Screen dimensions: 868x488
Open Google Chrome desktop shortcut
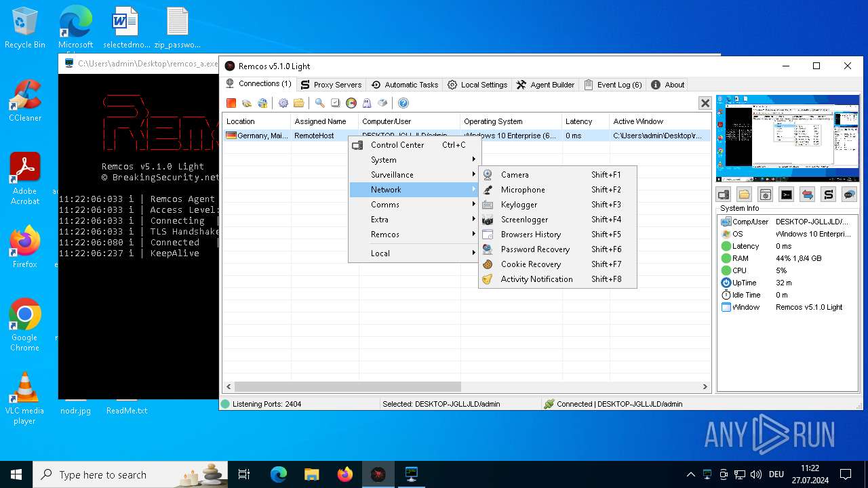(x=25, y=325)
